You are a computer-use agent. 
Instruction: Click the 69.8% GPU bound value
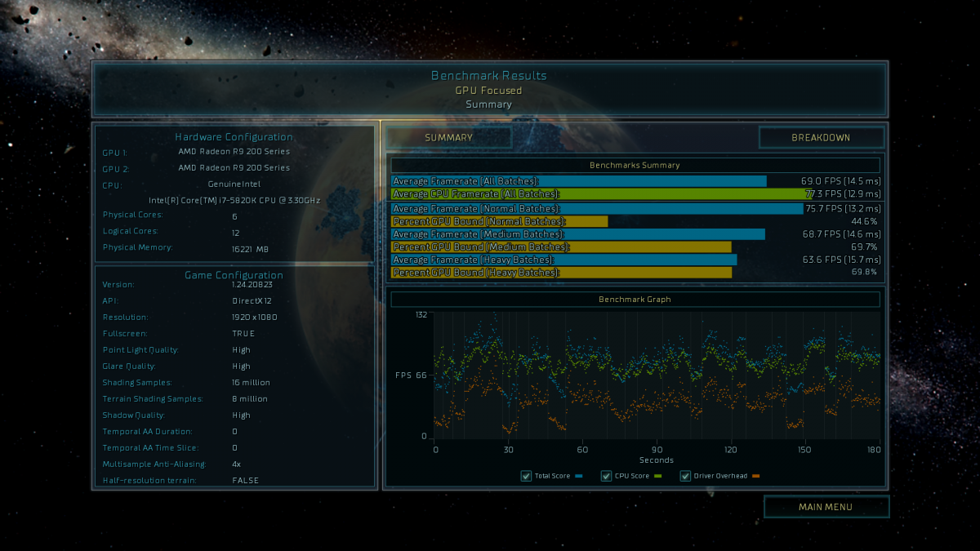click(864, 272)
